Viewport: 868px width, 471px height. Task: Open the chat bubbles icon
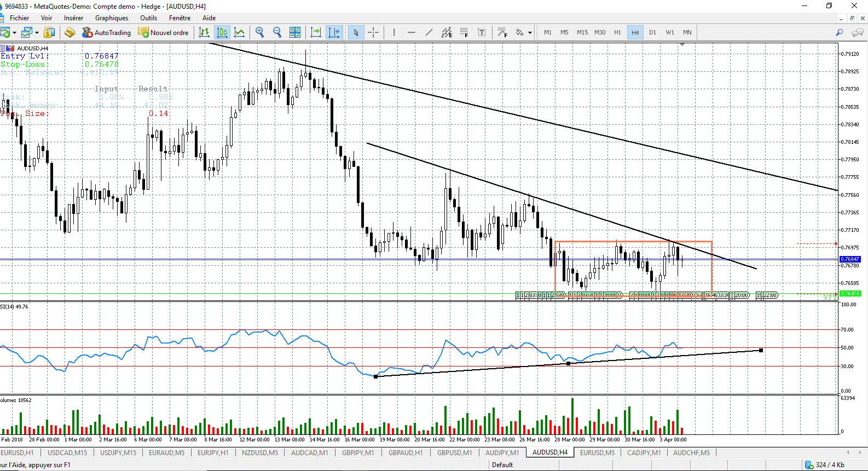(858, 33)
